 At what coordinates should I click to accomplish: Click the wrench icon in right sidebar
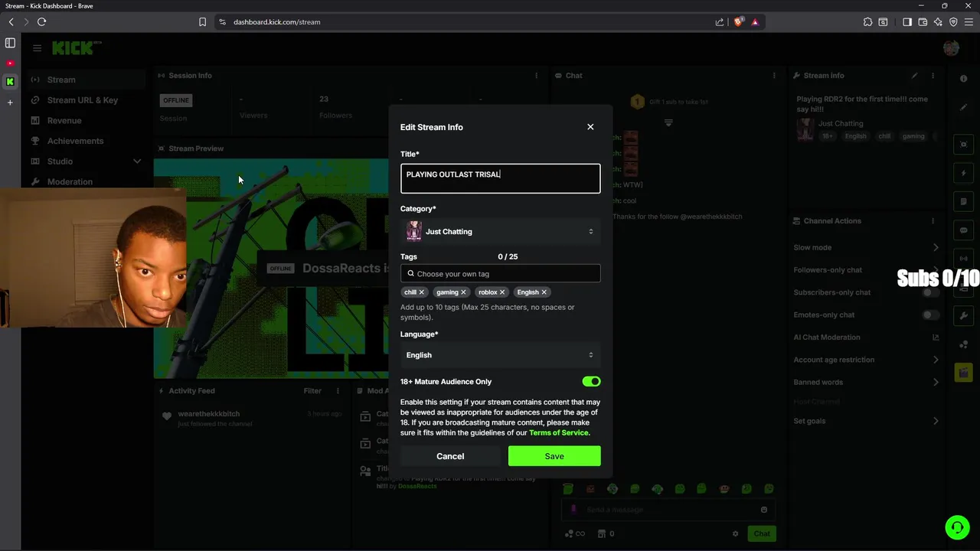tap(963, 315)
